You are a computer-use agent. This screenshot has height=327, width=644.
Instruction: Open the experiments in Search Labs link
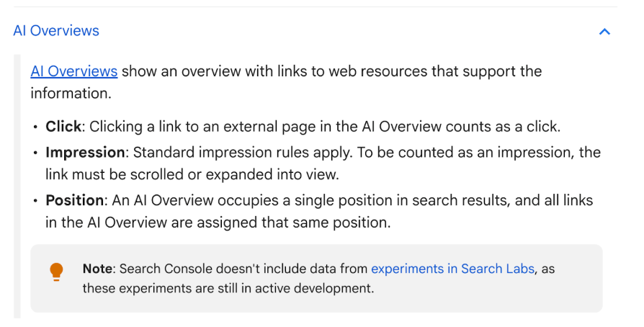point(452,269)
